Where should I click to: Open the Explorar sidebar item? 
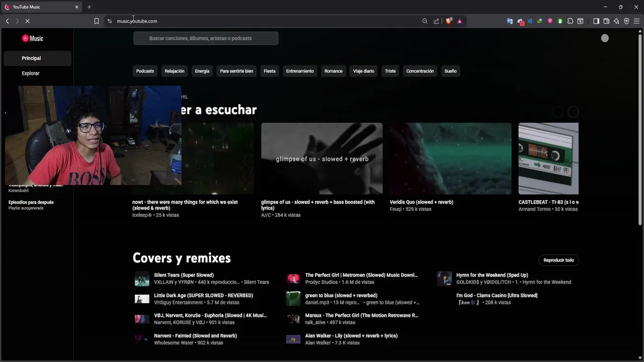(x=37, y=73)
